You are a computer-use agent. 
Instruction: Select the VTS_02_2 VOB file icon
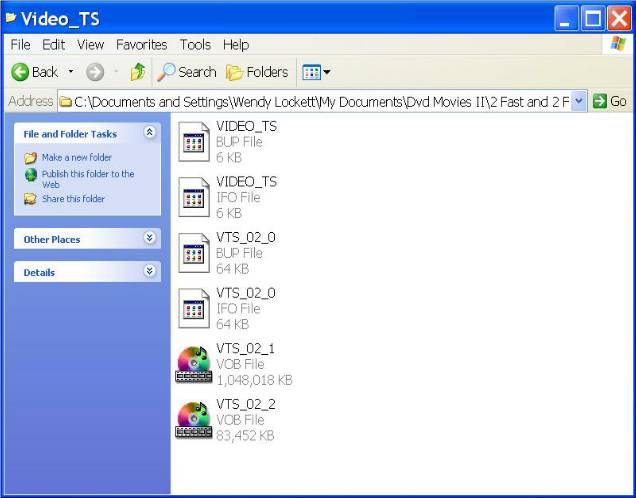coord(194,420)
